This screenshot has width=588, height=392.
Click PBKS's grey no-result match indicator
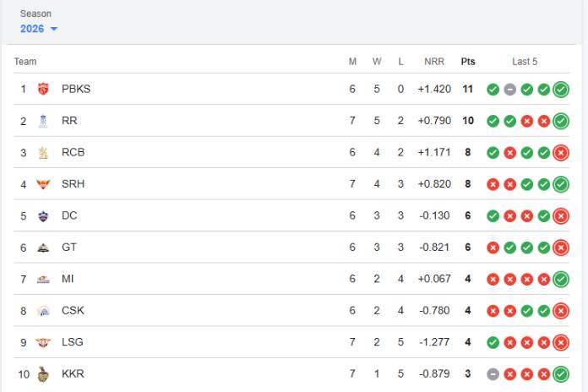coord(510,90)
